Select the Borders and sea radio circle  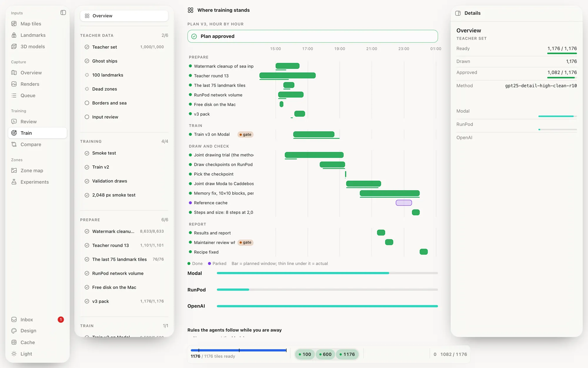pyautogui.click(x=87, y=103)
